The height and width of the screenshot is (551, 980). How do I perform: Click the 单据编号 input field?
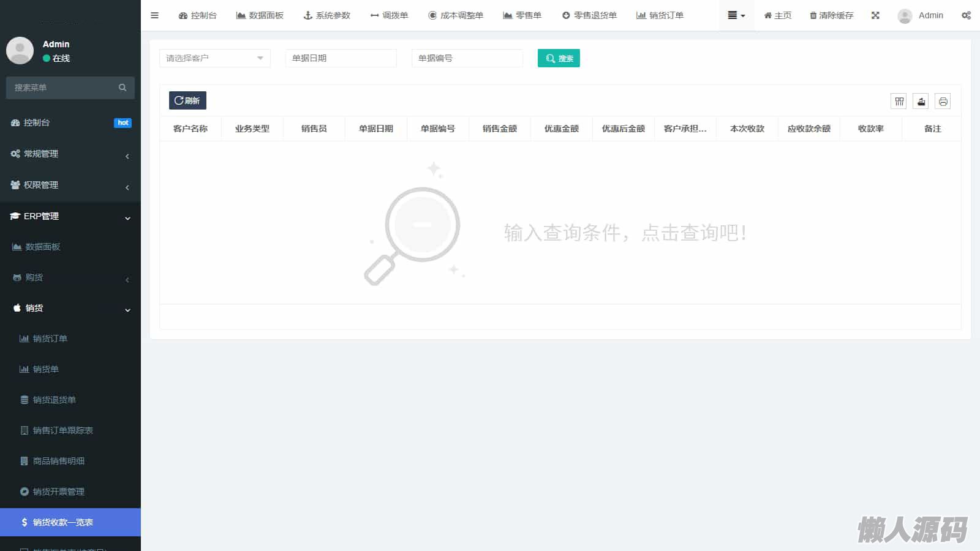[x=467, y=58]
